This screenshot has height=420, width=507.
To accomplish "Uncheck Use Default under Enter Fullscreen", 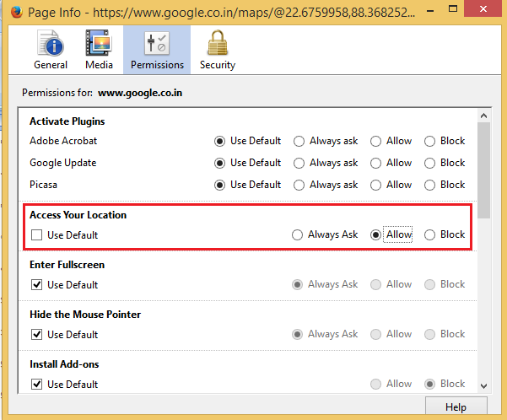I will (36, 285).
